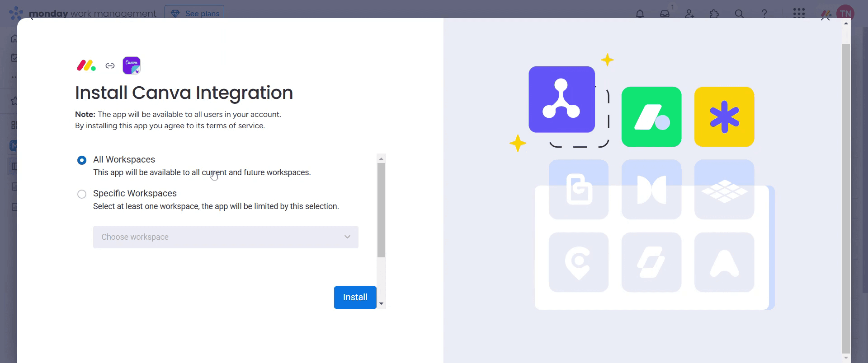
Task: Click the Install button
Action: click(355, 298)
